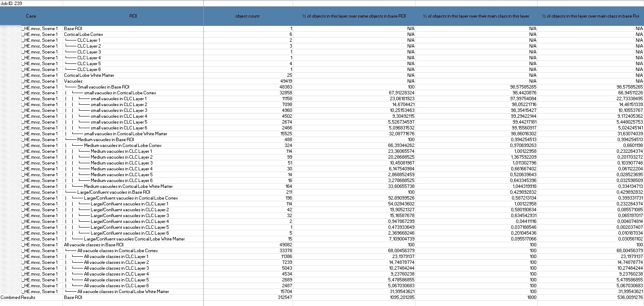Select the "Vacuoles" parent ROI row
This screenshot has width=644, height=306.
pos(73,81)
